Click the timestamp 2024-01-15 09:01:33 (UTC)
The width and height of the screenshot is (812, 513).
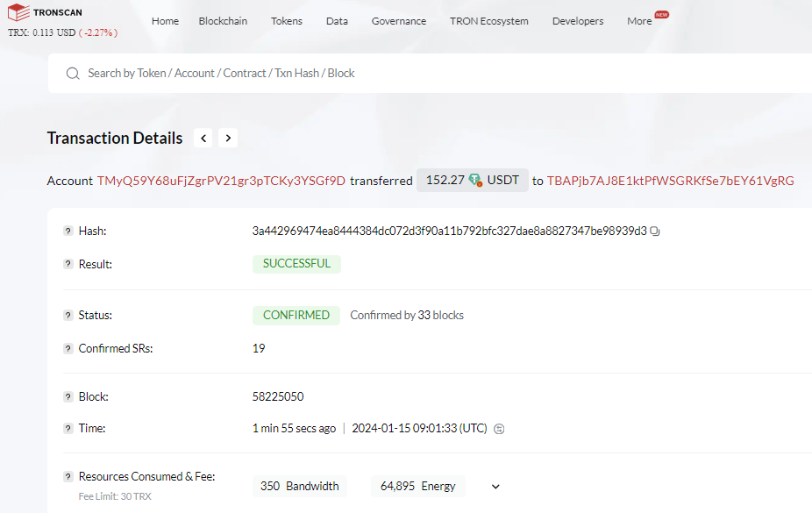419,429
